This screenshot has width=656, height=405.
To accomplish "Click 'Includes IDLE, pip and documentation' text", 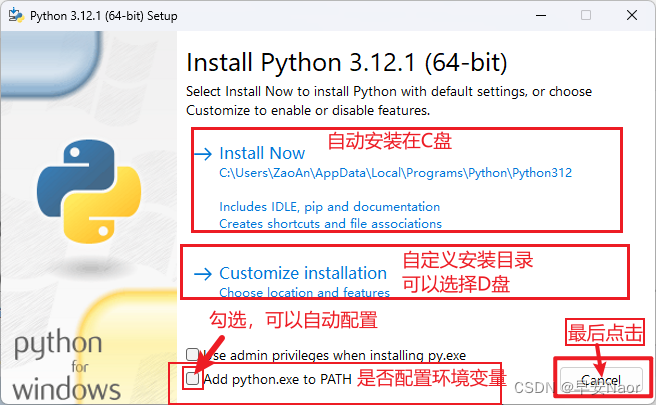I will click(330, 207).
